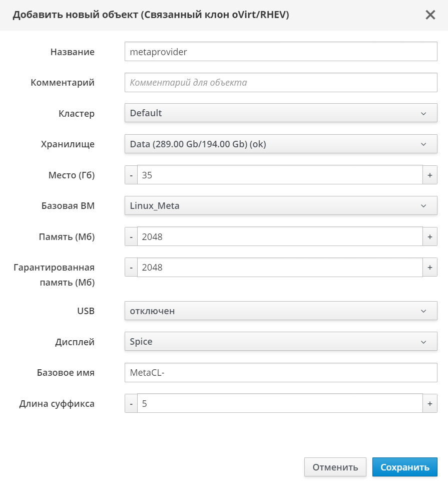Open the Базовая ВМ dropdown
This screenshot has height=485, width=448.
(x=280, y=206)
